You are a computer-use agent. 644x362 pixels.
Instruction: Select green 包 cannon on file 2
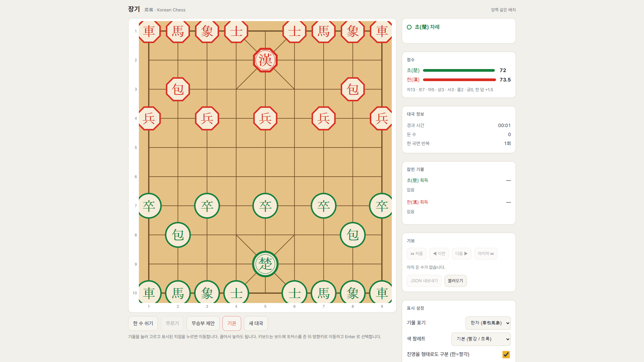178,235
